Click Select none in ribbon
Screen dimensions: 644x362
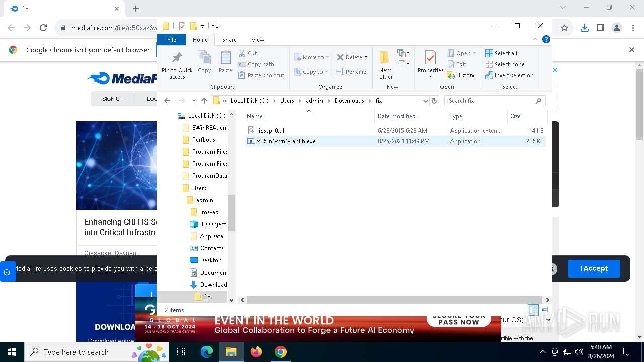click(505, 64)
